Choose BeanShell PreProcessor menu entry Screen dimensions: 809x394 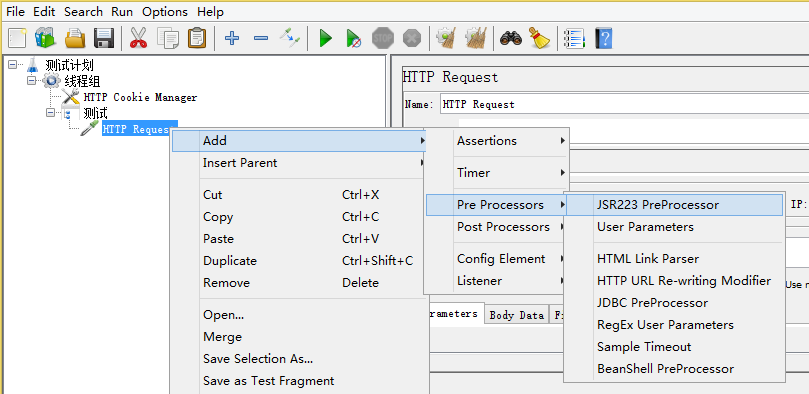[x=665, y=369]
